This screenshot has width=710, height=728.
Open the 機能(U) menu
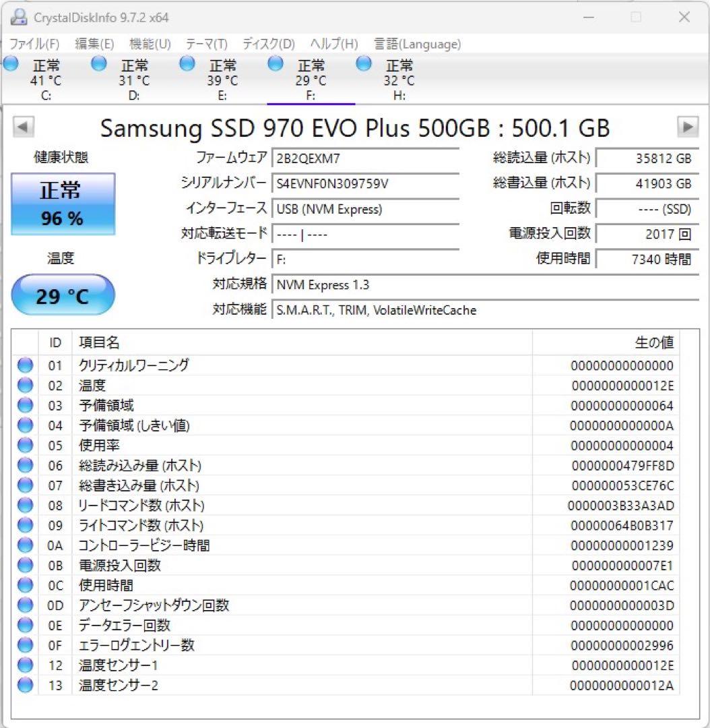(150, 44)
